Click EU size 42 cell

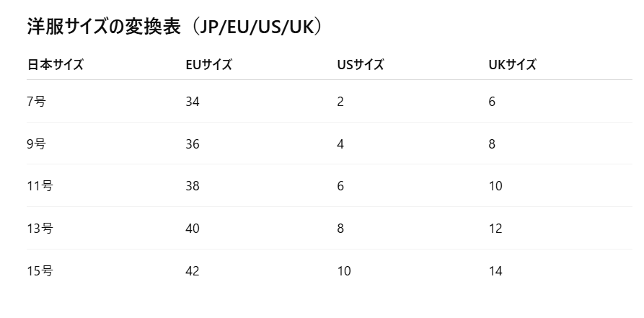point(193,271)
